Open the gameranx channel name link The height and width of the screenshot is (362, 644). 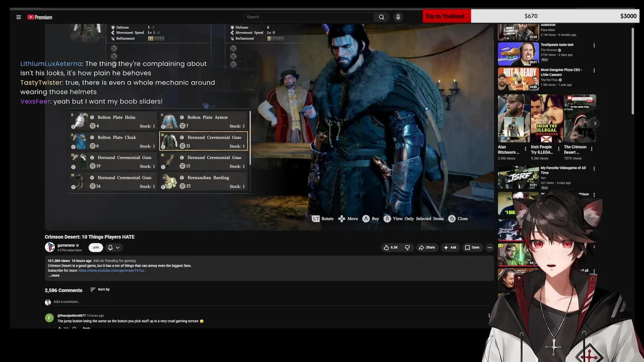[x=66, y=245]
